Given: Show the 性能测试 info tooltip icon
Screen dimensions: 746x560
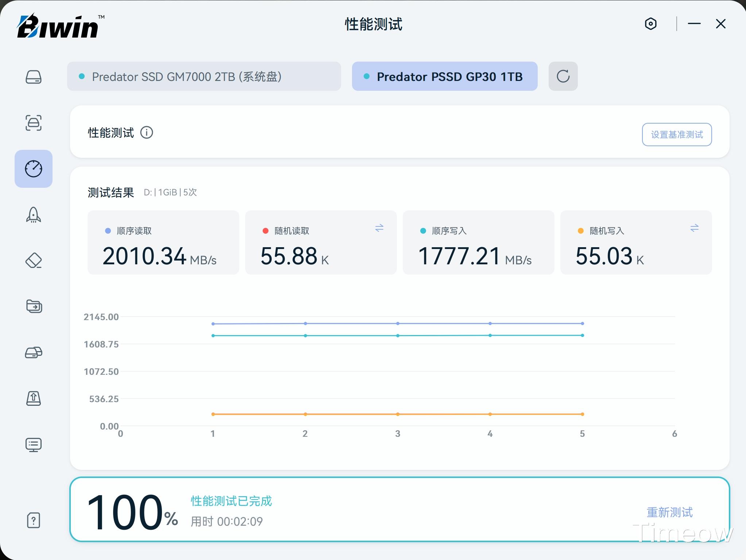Looking at the screenshot, I should coord(147,132).
